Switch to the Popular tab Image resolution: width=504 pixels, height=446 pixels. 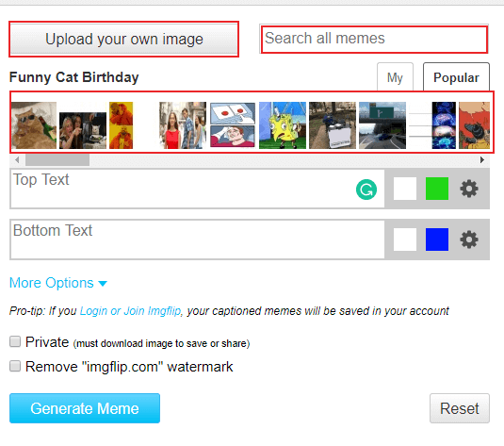pos(456,77)
